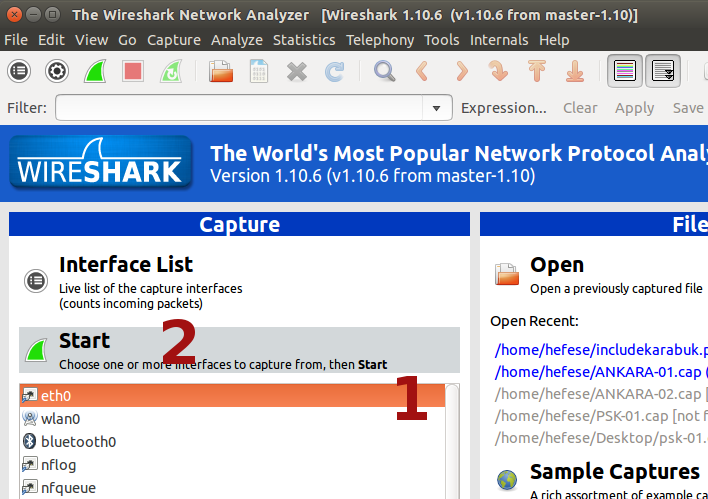The width and height of the screenshot is (708, 499).
Task: Toggle packet list colorize button
Action: tap(625, 71)
